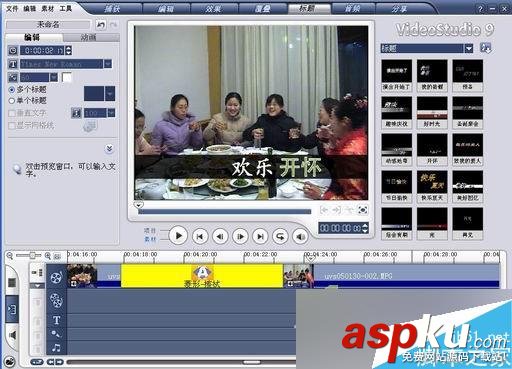Choose 项目 play mode
Image resolution: width=512 pixels, height=369 pixels.
coord(150,230)
